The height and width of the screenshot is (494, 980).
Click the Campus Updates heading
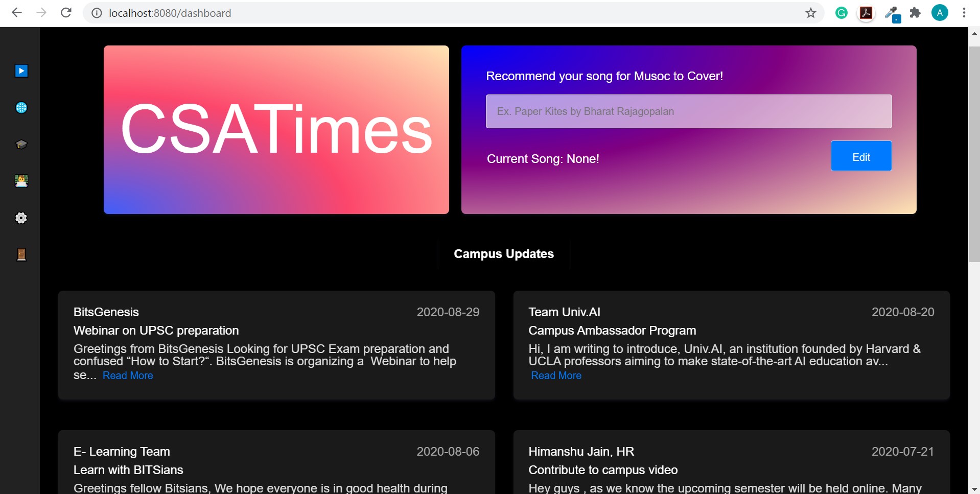coord(504,254)
